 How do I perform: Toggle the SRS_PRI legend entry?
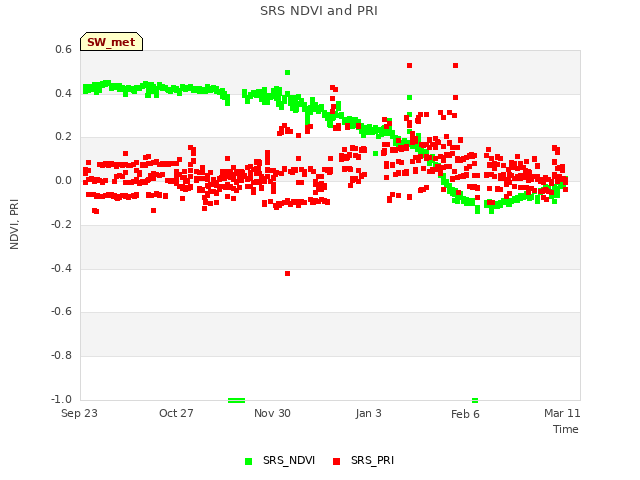(x=363, y=460)
